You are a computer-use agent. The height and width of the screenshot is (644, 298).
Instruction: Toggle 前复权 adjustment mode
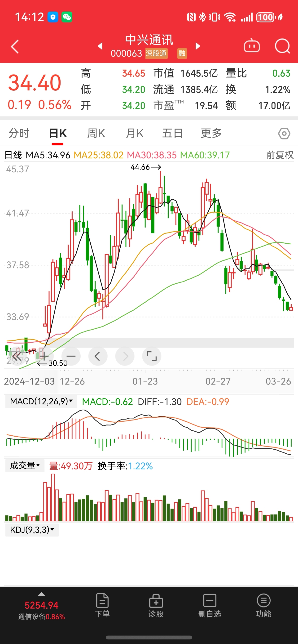coord(280,155)
